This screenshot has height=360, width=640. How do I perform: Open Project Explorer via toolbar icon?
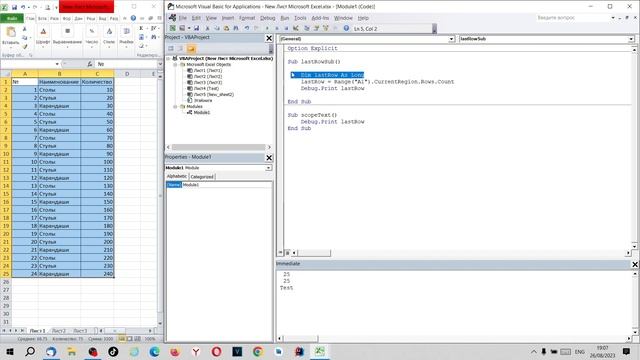pyautogui.click(x=307, y=28)
